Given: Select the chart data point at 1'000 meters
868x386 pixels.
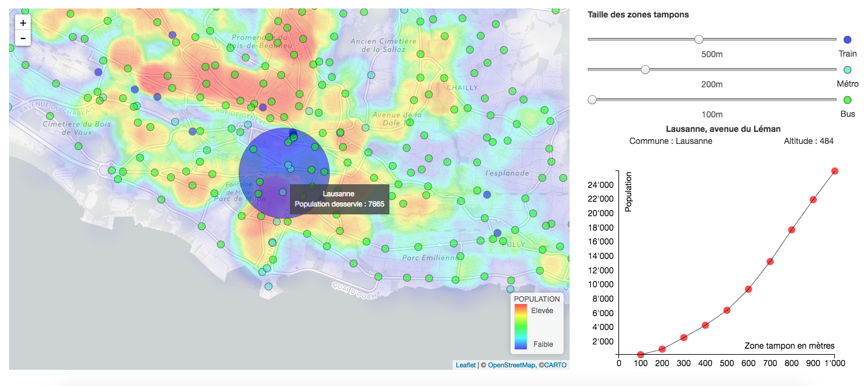Looking at the screenshot, I should click(x=835, y=171).
